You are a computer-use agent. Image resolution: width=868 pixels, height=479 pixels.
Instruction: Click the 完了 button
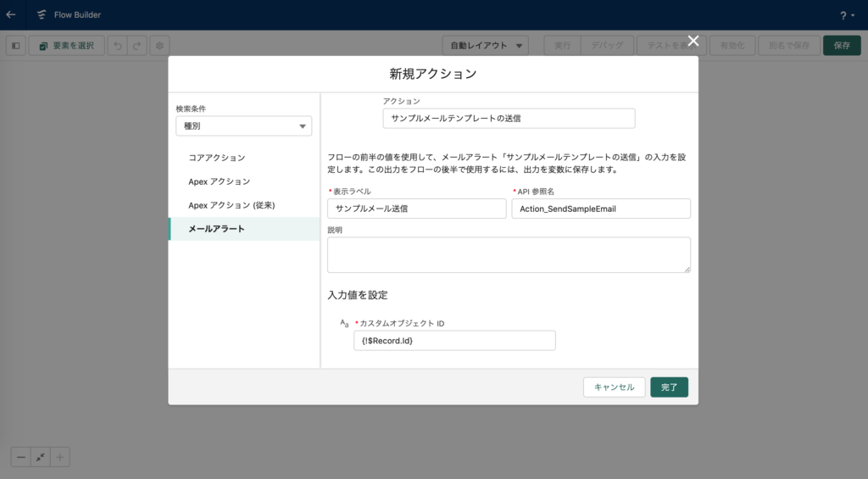669,387
